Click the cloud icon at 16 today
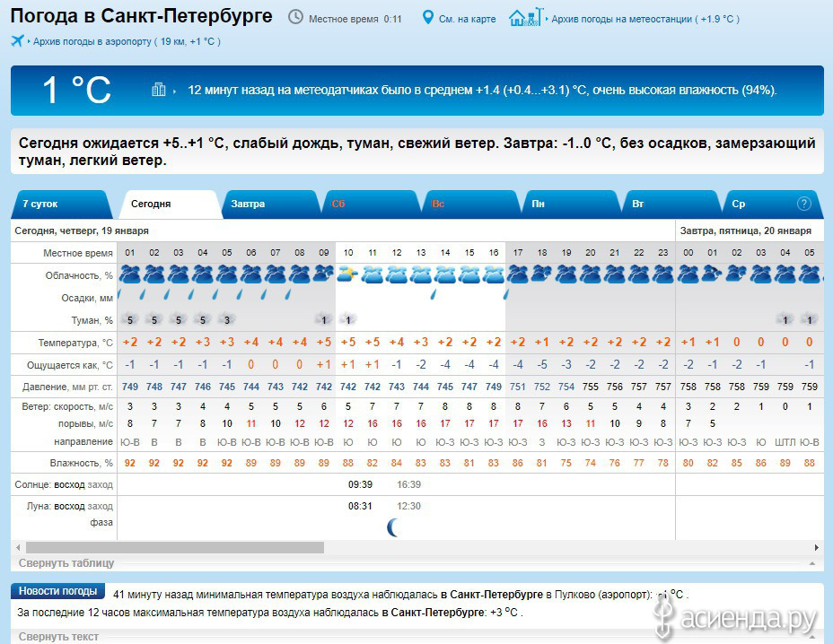The height and width of the screenshot is (644, 833). point(494,274)
